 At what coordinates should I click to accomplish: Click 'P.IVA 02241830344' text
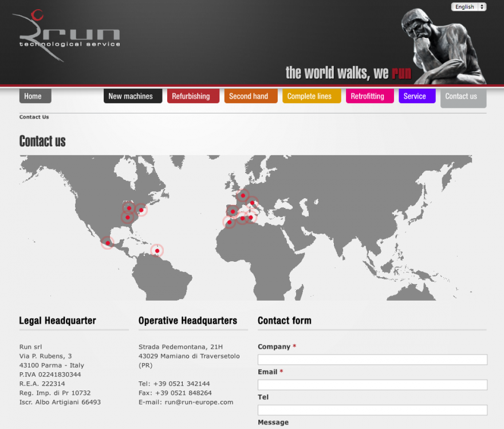(x=50, y=375)
